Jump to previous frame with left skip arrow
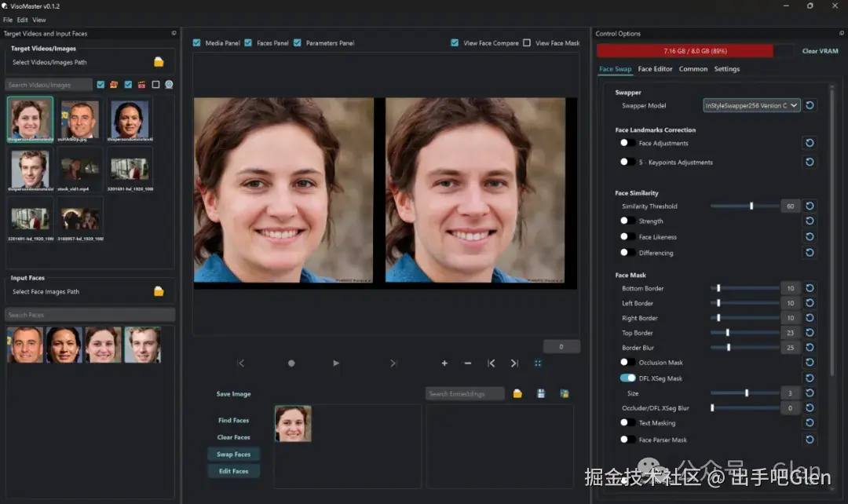This screenshot has height=504, width=848. coord(241,363)
